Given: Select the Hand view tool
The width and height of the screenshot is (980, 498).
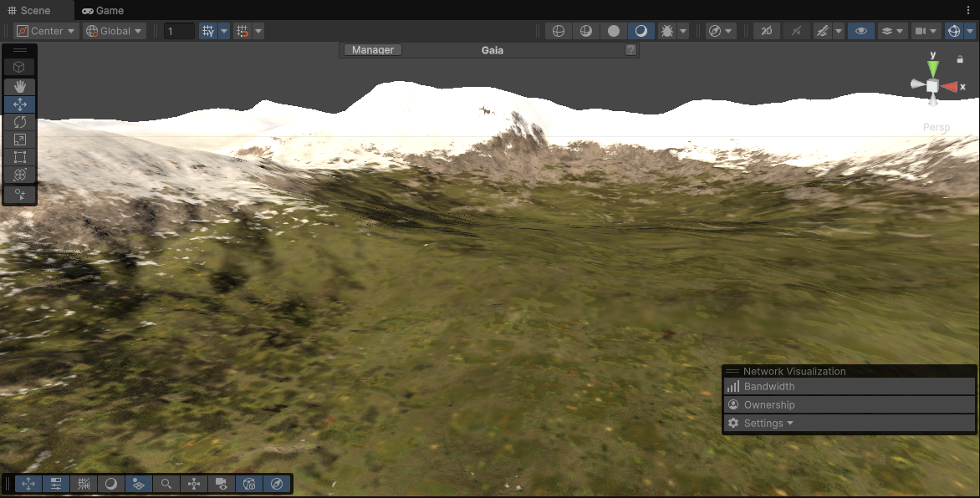Looking at the screenshot, I should 19,86.
